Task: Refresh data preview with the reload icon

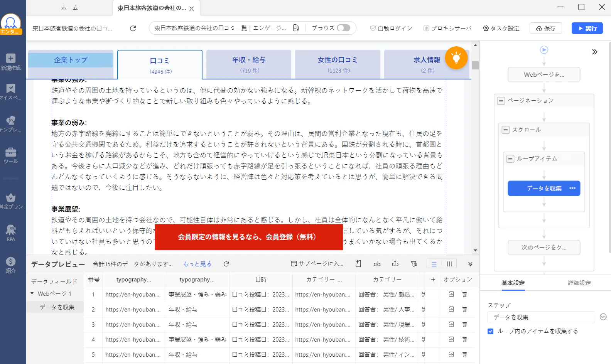Action: (226, 264)
